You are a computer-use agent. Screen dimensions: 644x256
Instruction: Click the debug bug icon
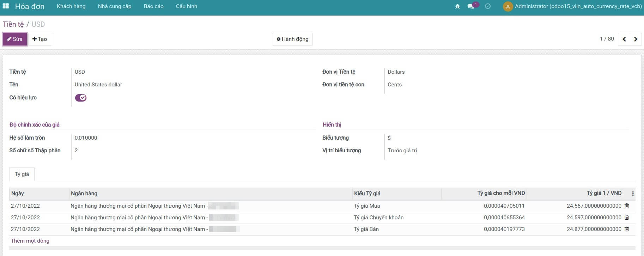457,6
